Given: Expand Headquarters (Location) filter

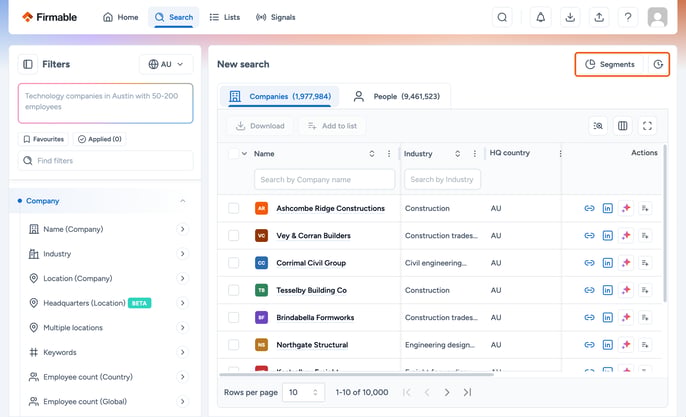Looking at the screenshot, I should point(182,303).
